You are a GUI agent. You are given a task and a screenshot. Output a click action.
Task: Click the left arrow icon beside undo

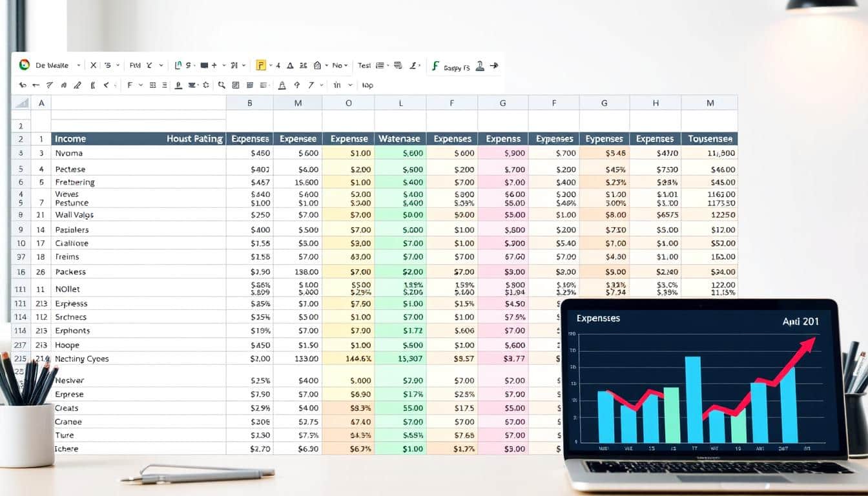pyautogui.click(x=36, y=85)
